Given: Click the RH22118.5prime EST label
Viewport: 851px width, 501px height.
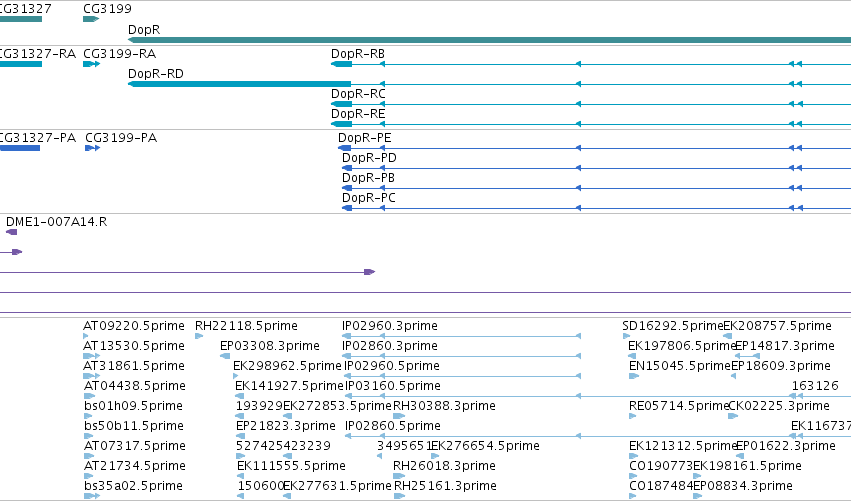Looking at the screenshot, I should click(x=246, y=326).
